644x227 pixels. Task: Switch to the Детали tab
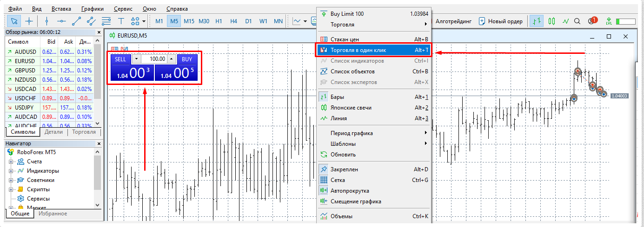53,132
